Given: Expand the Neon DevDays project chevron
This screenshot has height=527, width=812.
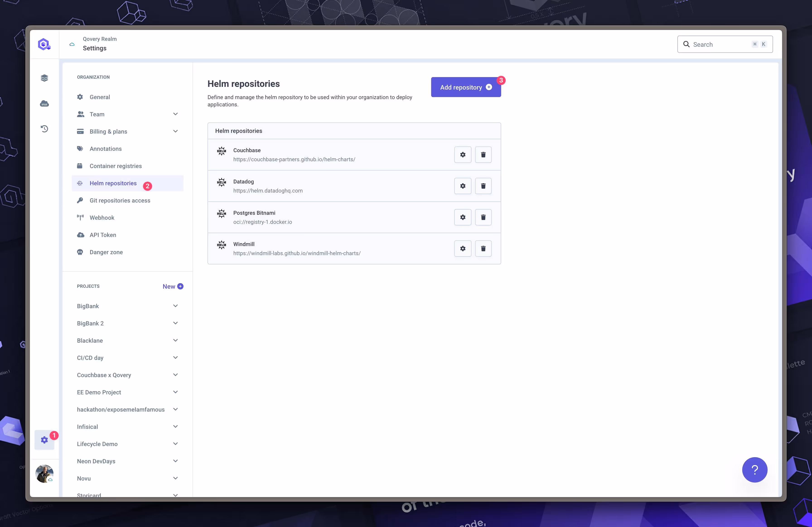Looking at the screenshot, I should [x=175, y=461].
